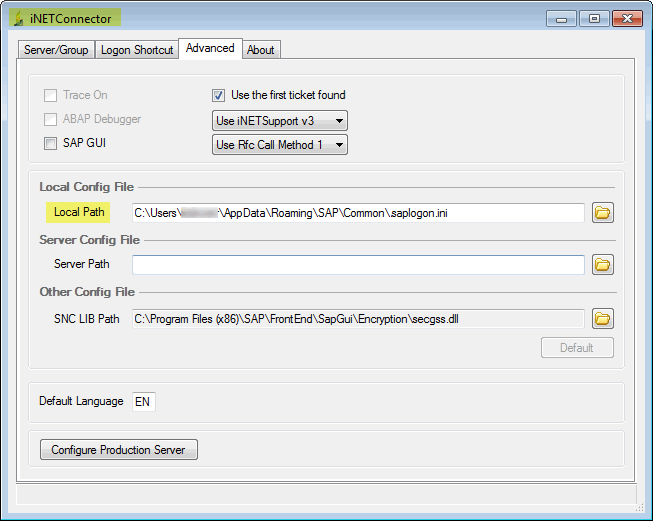Open the About tab

(x=261, y=50)
